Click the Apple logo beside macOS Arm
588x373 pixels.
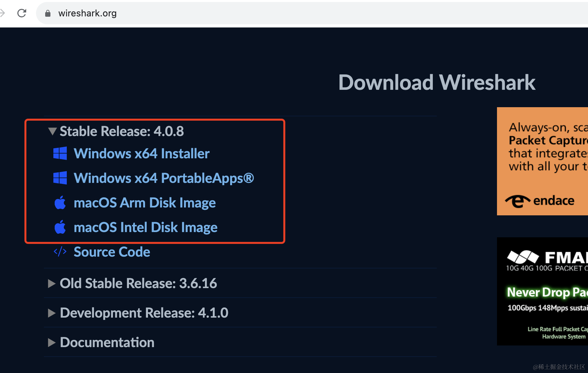tap(60, 202)
